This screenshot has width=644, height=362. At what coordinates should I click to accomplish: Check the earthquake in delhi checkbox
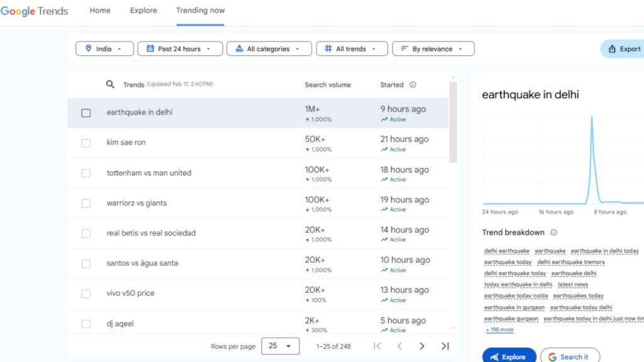coord(86,113)
